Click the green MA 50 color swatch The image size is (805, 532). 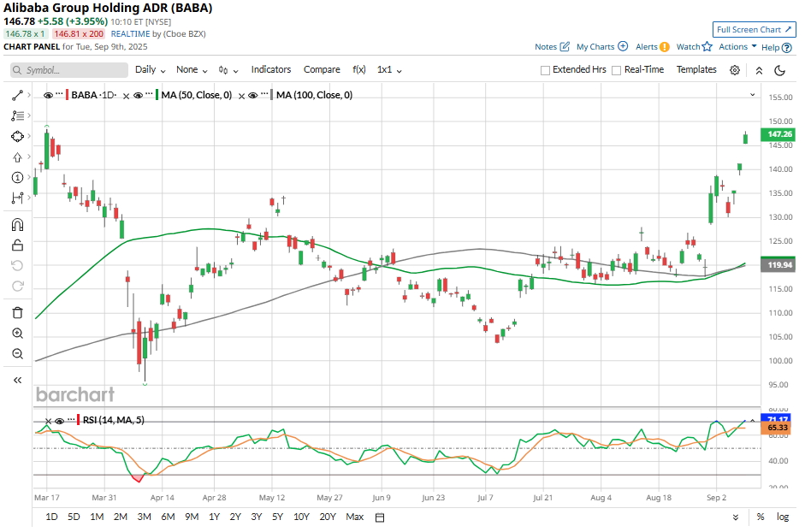[x=157, y=95]
